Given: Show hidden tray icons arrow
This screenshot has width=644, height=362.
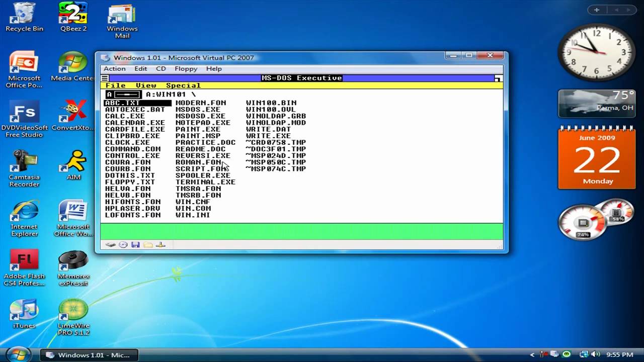Looking at the screenshot, I should point(532,354).
